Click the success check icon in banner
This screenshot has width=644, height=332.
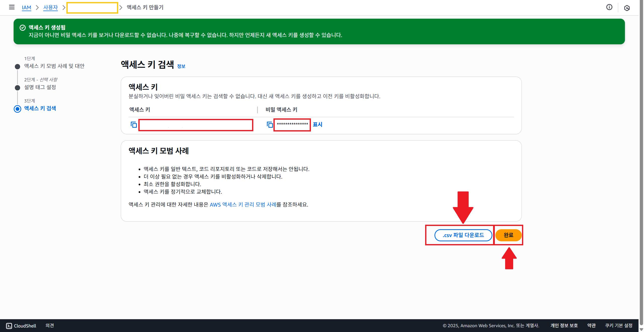pyautogui.click(x=23, y=28)
